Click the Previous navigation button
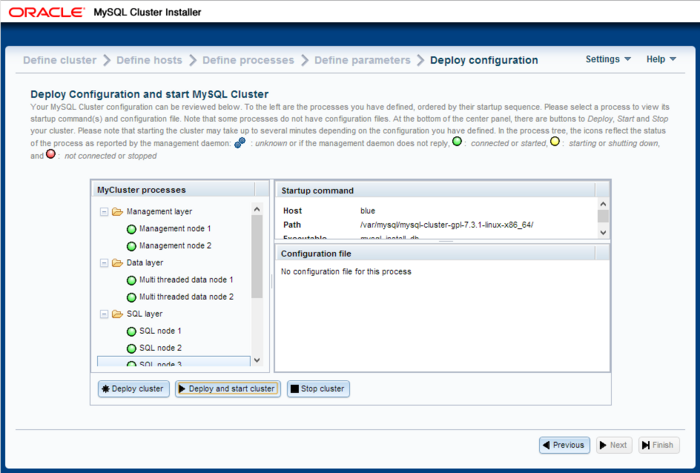 point(564,445)
